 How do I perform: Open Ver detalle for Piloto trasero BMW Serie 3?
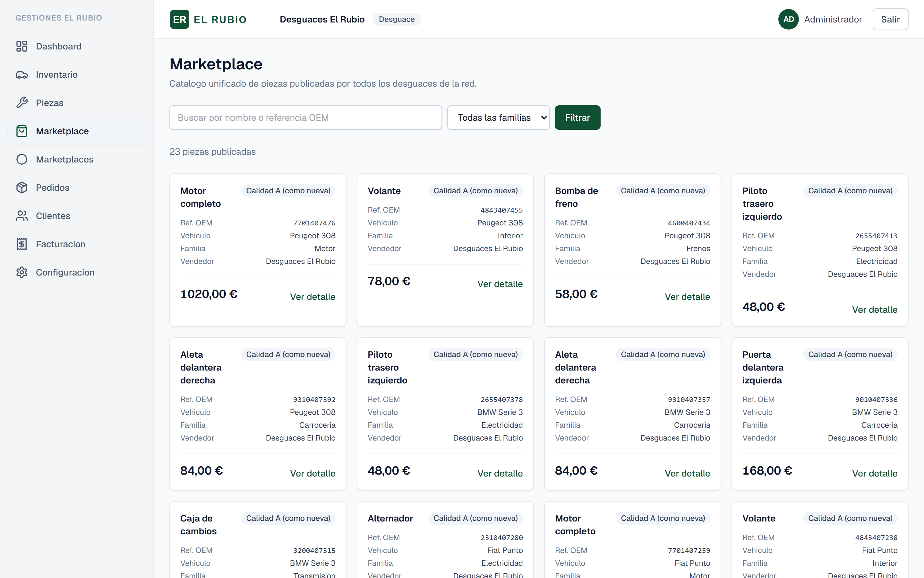coord(500,474)
